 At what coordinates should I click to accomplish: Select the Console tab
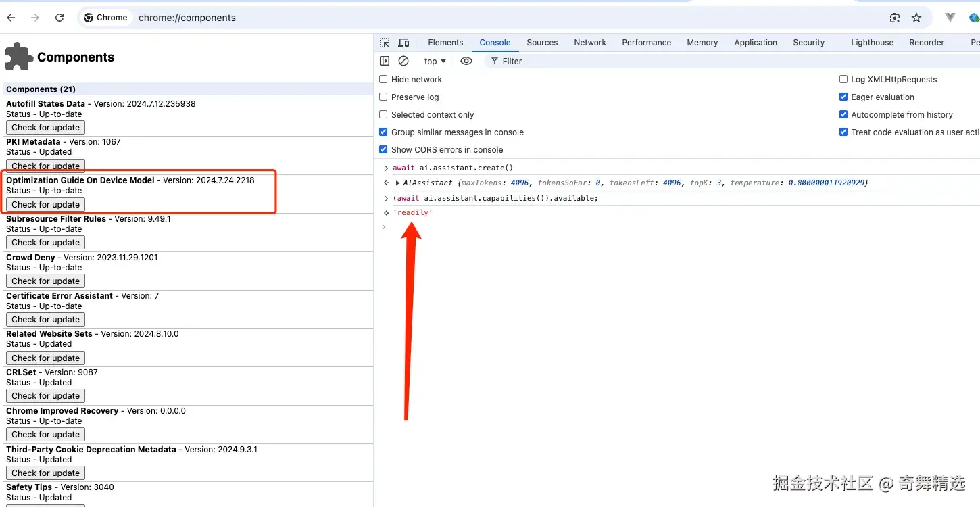point(495,42)
